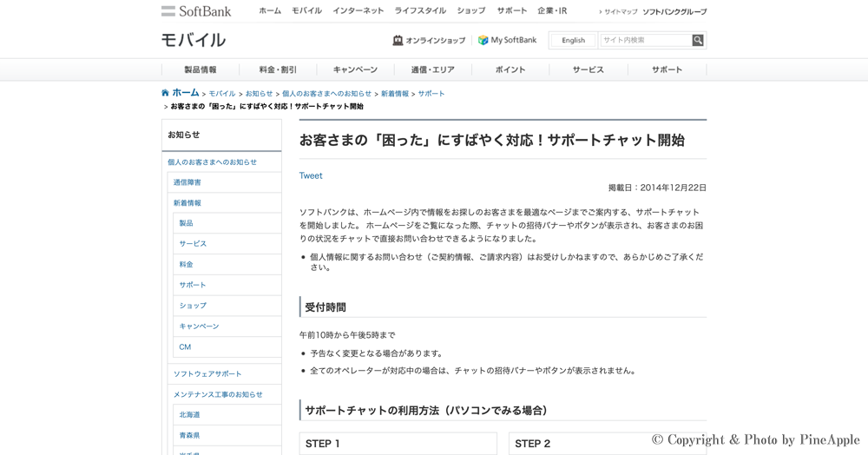Click the 受付時間 section heading

(325, 307)
